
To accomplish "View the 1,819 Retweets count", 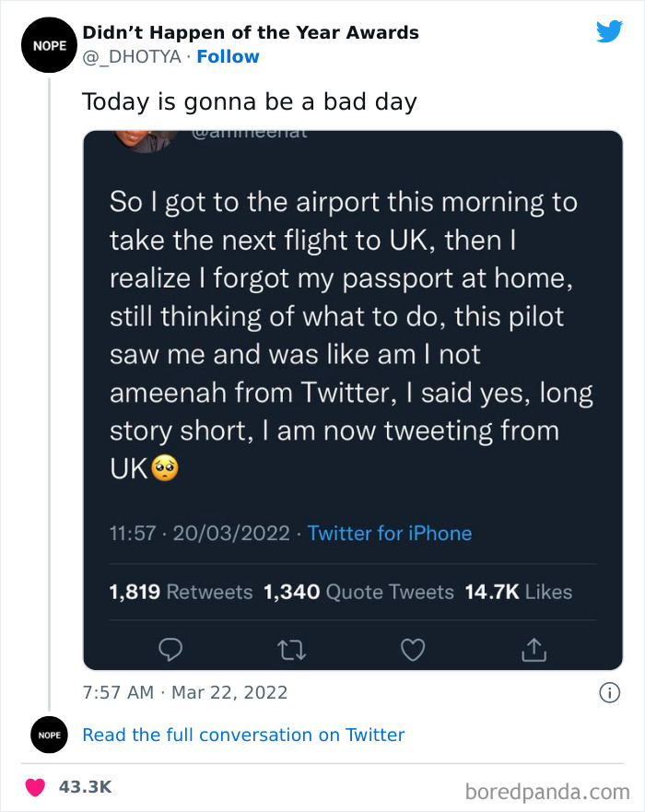I will click(181, 592).
